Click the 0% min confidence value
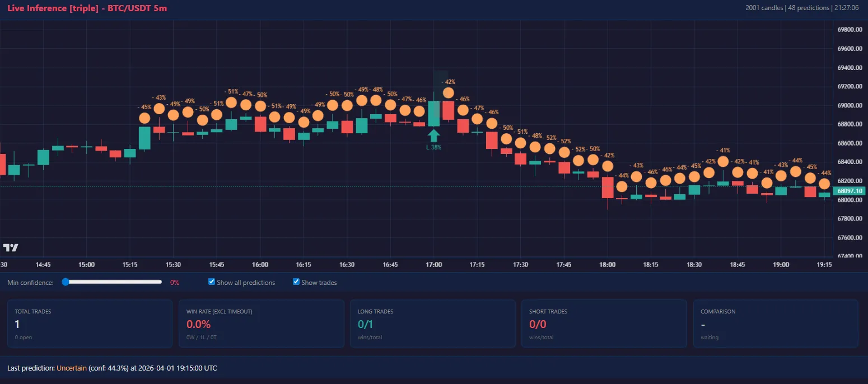868x384 pixels. pos(175,283)
